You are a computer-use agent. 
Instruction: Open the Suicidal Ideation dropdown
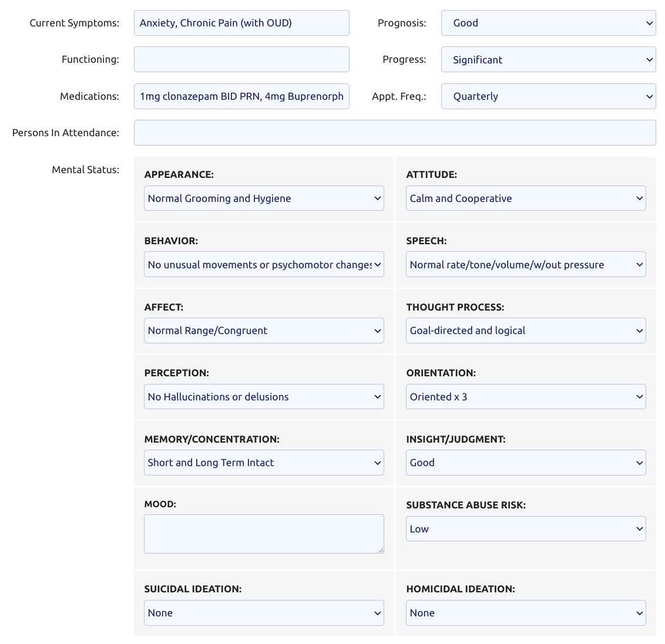pyautogui.click(x=264, y=613)
